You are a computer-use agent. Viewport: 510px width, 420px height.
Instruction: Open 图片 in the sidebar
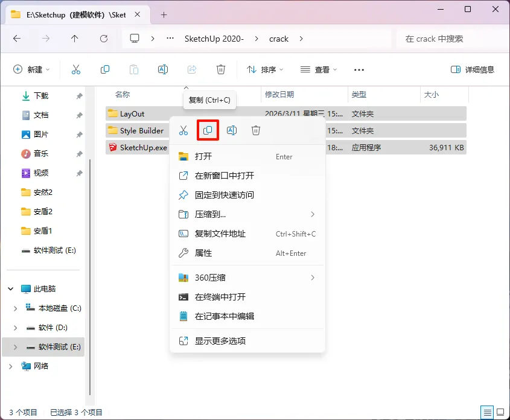[x=41, y=134]
